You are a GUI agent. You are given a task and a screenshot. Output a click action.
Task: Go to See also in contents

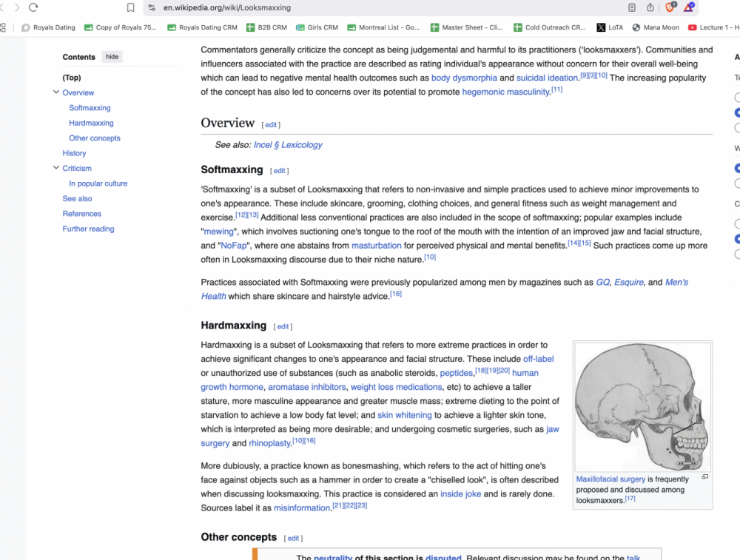pyautogui.click(x=78, y=198)
